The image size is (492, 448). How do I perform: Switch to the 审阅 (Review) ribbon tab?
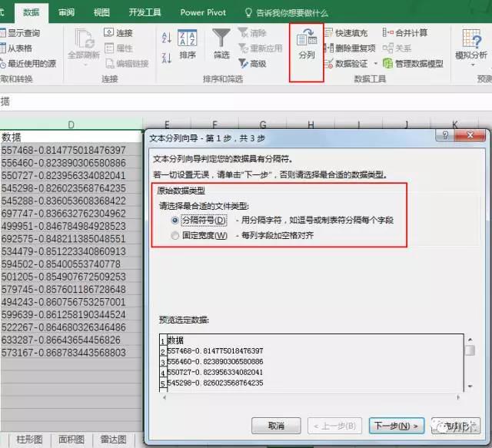click(x=67, y=13)
